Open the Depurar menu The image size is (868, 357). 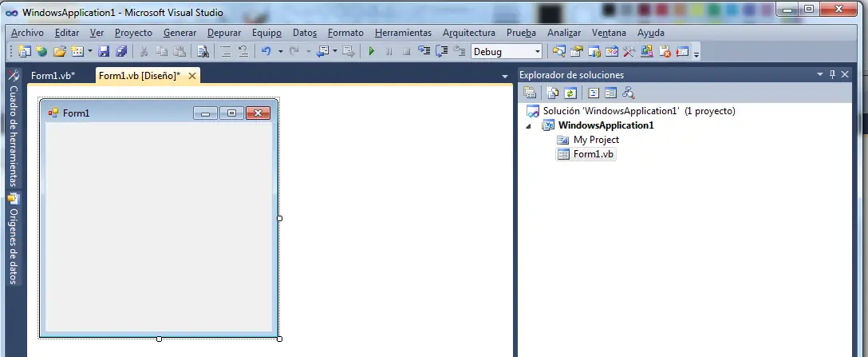coord(224,33)
